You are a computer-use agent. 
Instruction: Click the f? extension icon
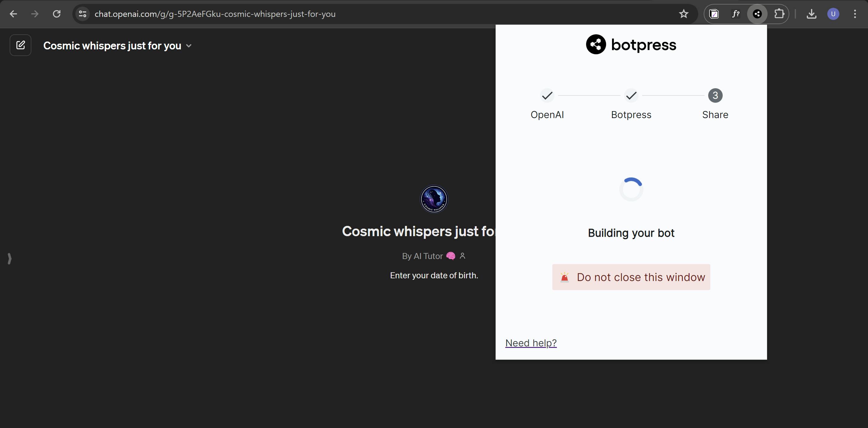(736, 14)
